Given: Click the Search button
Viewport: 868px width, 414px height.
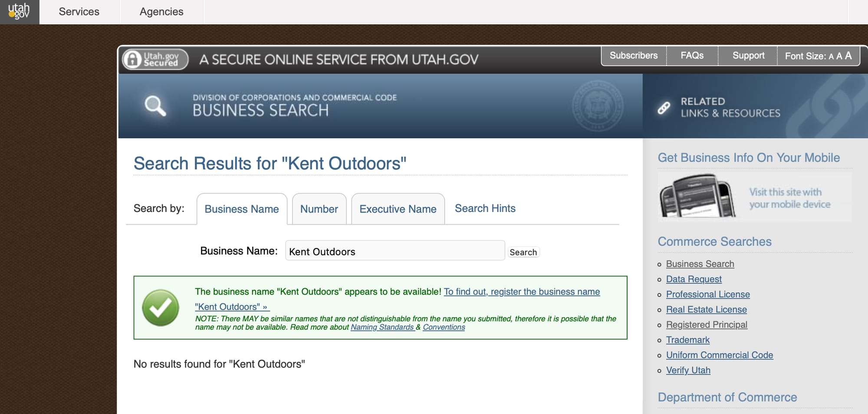Looking at the screenshot, I should [523, 252].
